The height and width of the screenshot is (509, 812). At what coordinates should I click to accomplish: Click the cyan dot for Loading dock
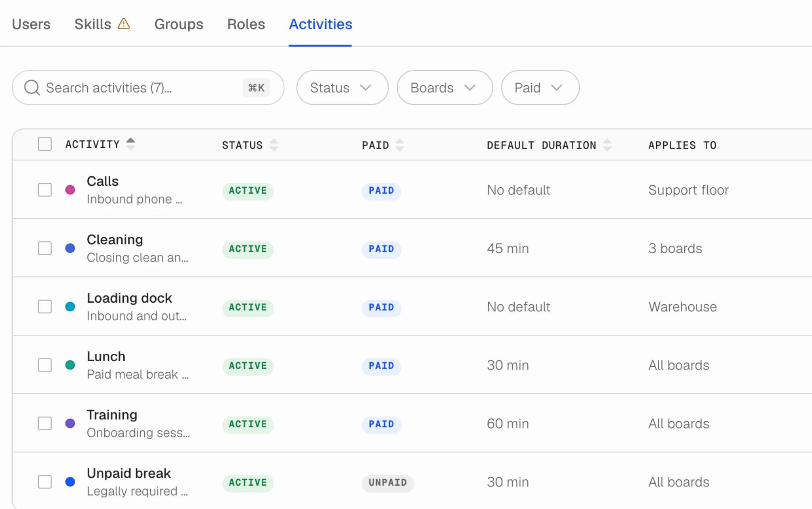pyautogui.click(x=70, y=307)
